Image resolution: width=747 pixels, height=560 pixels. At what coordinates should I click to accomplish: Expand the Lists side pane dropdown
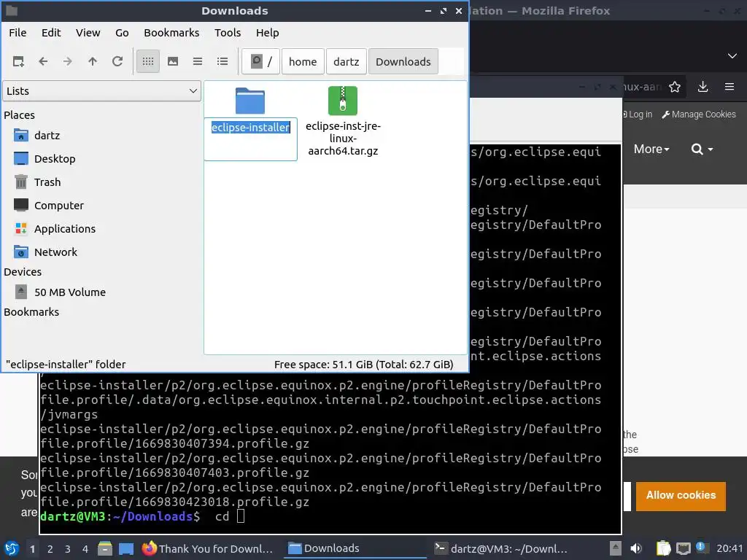tap(101, 91)
